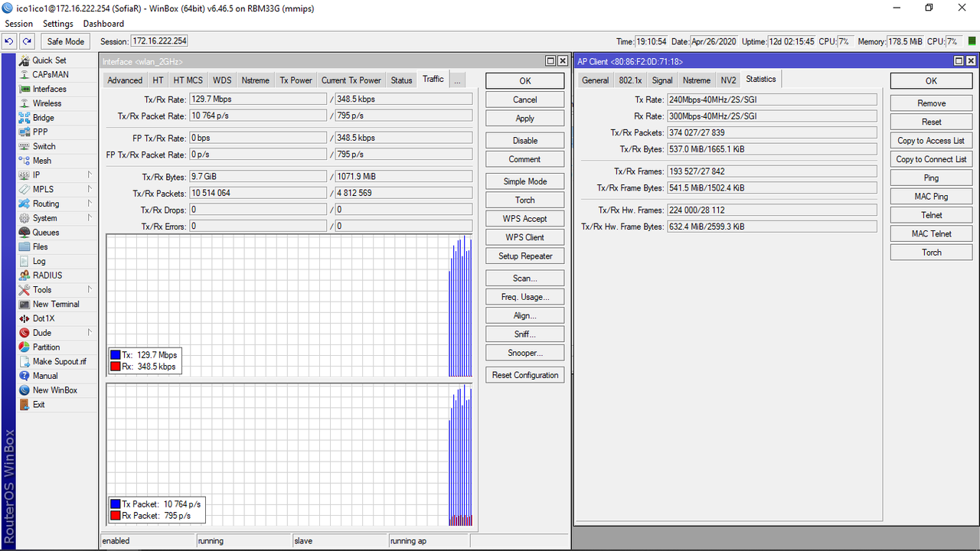Click Freq. Usage... button
The width and height of the screenshot is (980, 551).
(x=525, y=297)
